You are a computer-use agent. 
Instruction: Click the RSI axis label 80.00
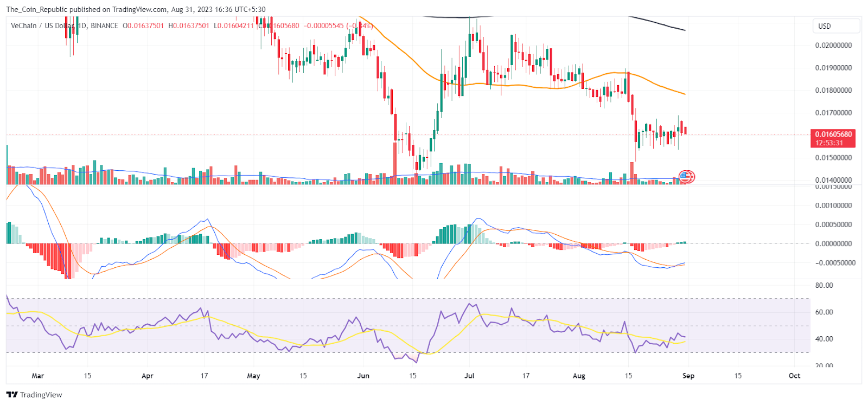pos(824,285)
